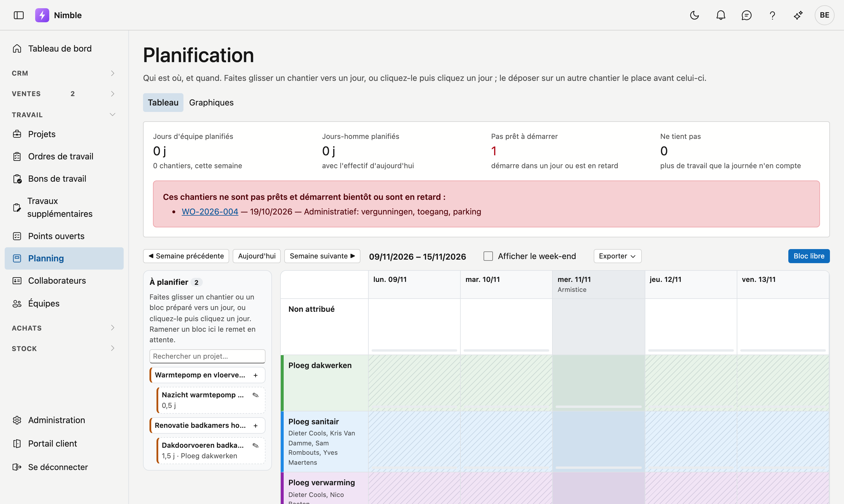
Task: Open Équipes page
Action: point(64,304)
